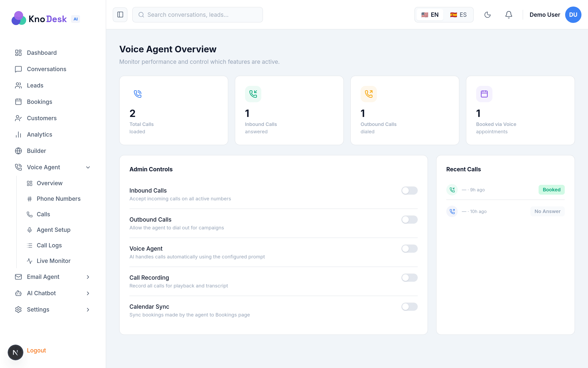
Task: Select the EN language button
Action: 430,15
